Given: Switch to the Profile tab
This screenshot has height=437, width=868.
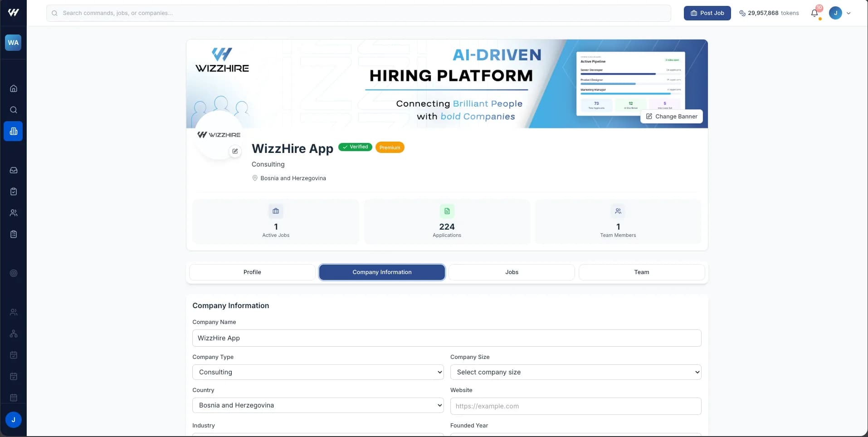Looking at the screenshot, I should point(252,272).
